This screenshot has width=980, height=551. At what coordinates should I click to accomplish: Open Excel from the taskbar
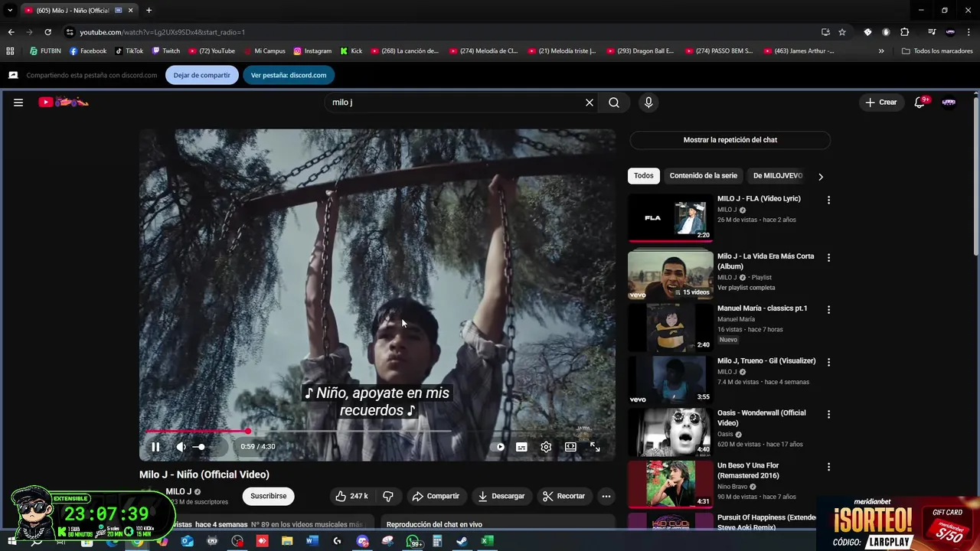(x=486, y=542)
